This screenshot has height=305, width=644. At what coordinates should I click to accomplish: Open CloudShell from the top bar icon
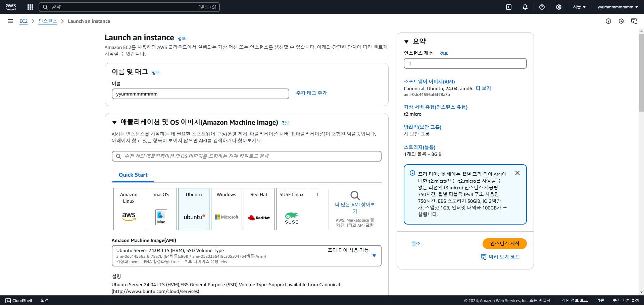pos(509,7)
